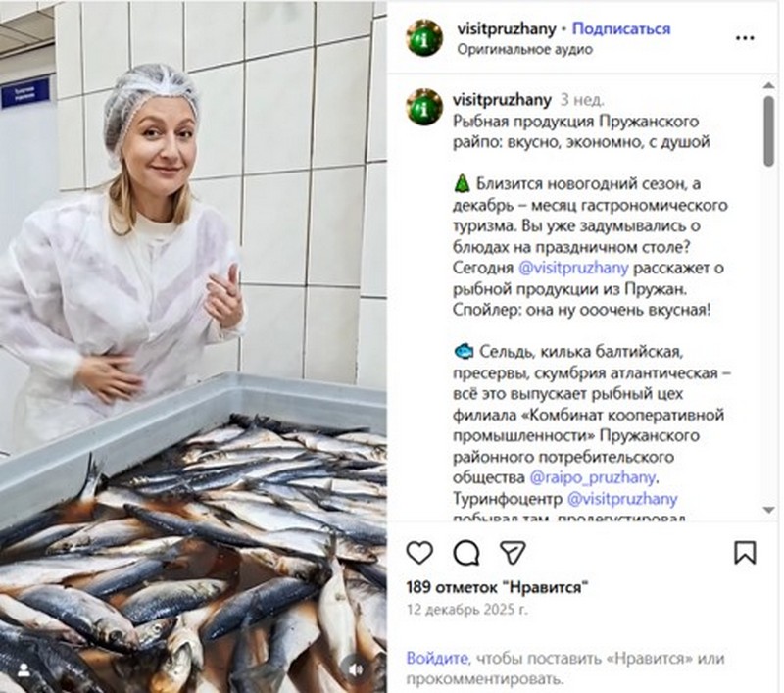Screen dimensions: 784x693
Task: Save post with bookmark icon
Action: pos(745,553)
